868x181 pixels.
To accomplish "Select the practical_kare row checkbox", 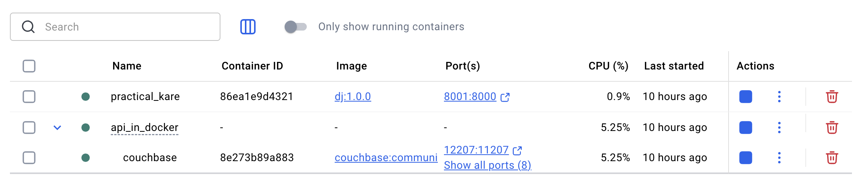I will click(x=29, y=97).
